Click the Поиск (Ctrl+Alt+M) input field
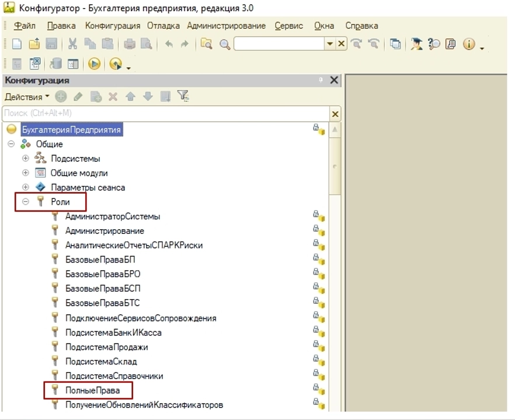The image size is (515, 420). (x=166, y=114)
